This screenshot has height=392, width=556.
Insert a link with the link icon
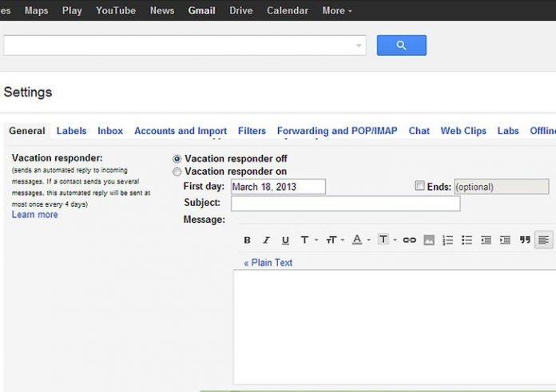coord(409,240)
